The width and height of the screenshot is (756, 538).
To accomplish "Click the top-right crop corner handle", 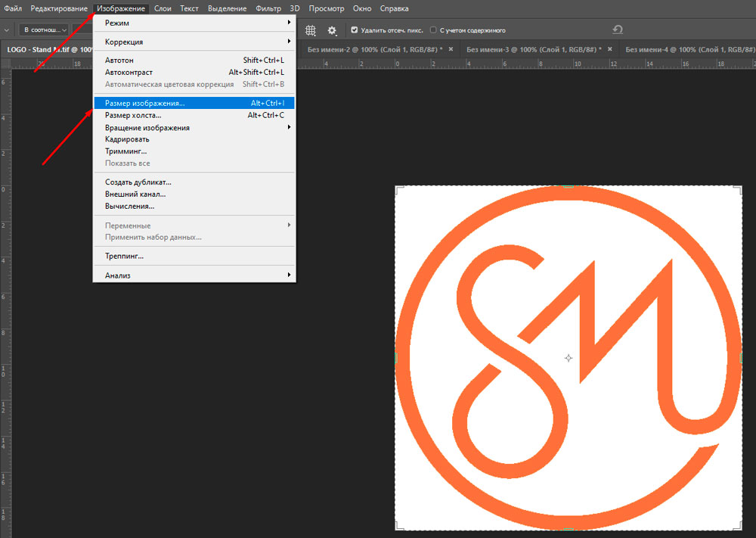I will click(x=739, y=188).
